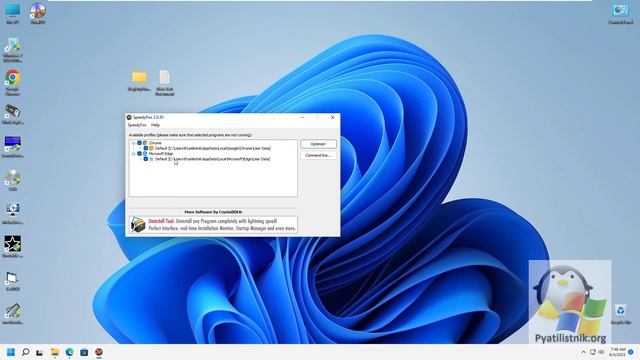The image size is (640, 360).
Task: Toggle the Edge Default profile checkbox
Action: coord(146,159)
